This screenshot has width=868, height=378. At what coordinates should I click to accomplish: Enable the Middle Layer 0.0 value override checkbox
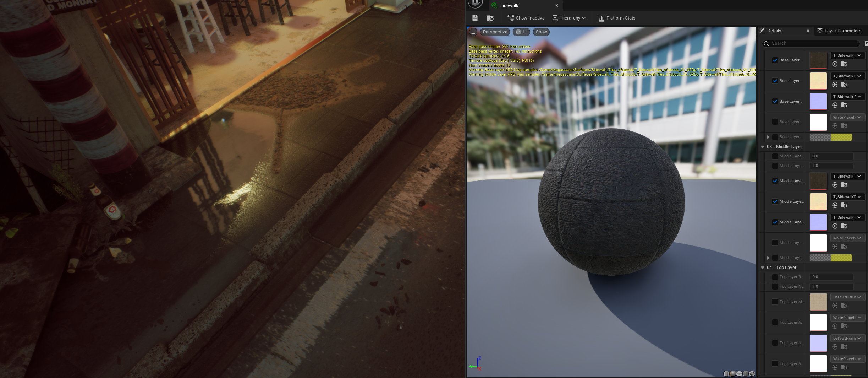coord(775,156)
